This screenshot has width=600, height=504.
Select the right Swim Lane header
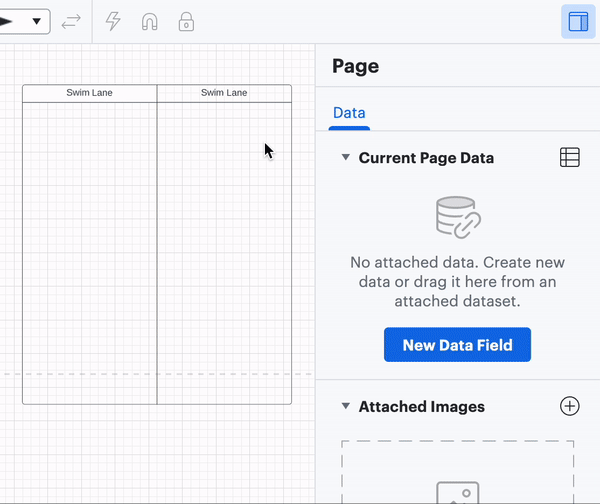[x=224, y=93]
